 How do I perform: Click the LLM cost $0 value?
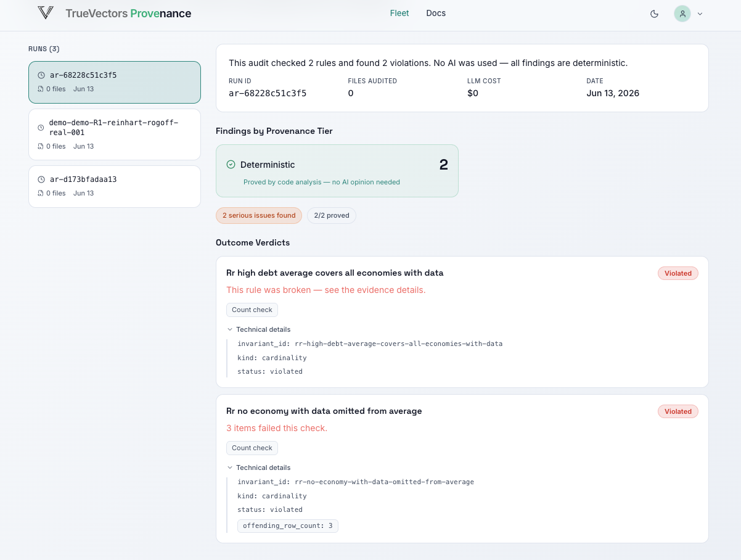[x=473, y=93]
